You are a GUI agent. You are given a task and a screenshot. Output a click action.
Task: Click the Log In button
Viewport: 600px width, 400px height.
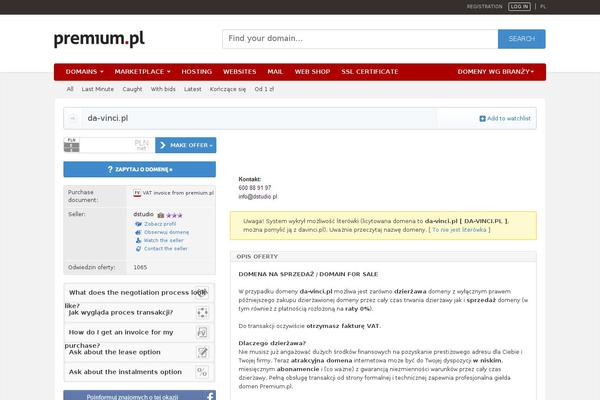519,7
